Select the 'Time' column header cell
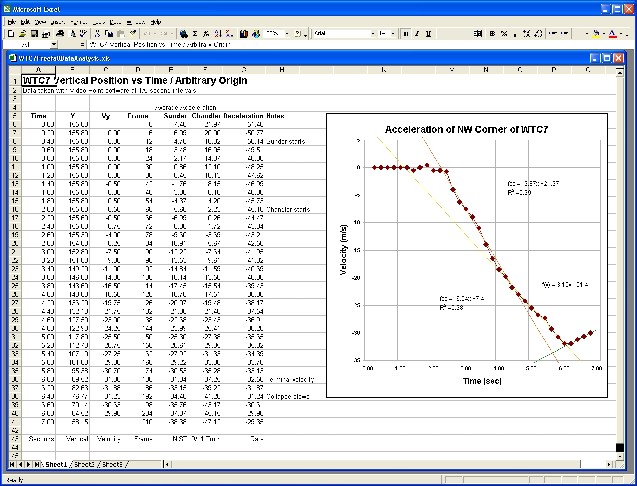The width and height of the screenshot is (637, 486). tap(39, 116)
